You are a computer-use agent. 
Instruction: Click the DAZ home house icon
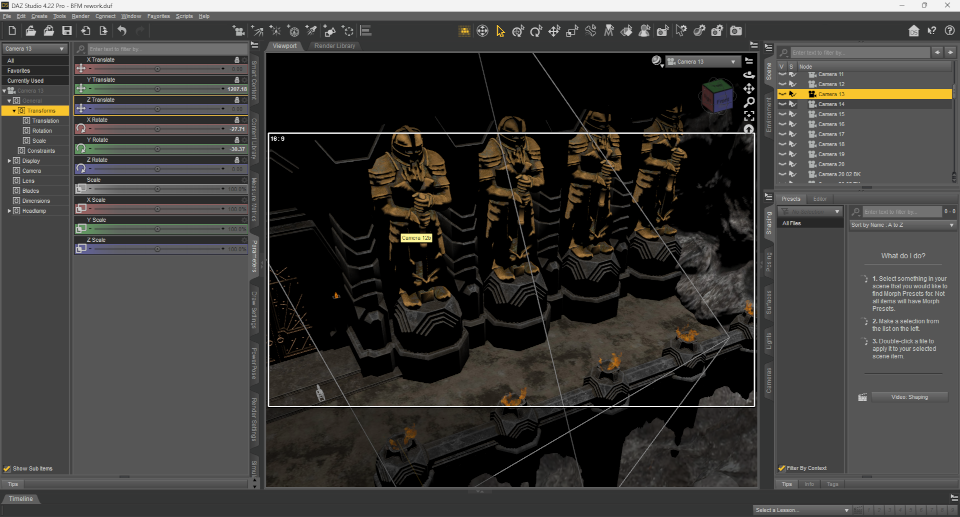click(913, 31)
